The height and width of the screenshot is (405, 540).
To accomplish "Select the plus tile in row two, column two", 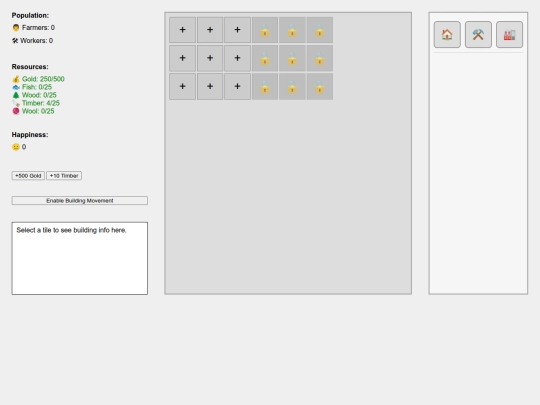I will point(210,58).
